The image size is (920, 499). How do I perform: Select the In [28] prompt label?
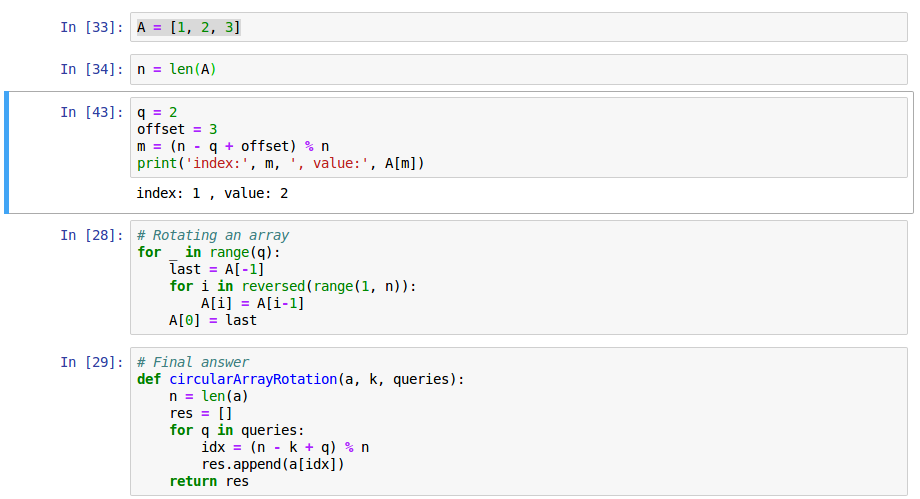tap(92, 235)
